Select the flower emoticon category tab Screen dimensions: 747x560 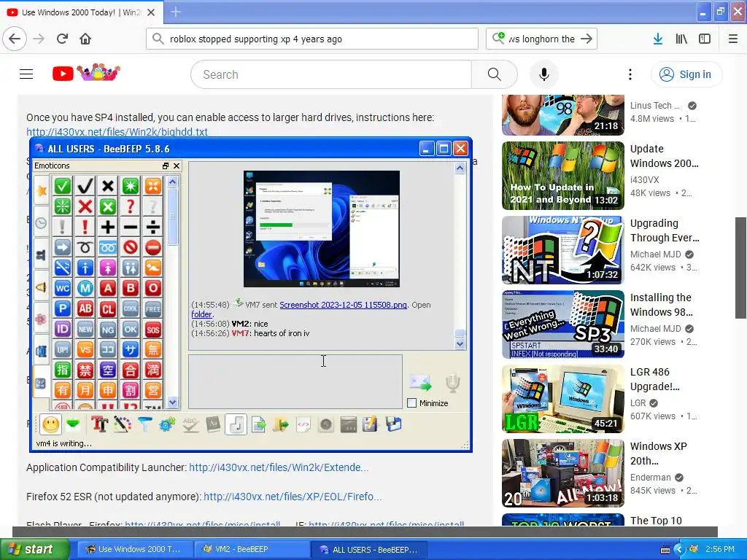coord(42,319)
